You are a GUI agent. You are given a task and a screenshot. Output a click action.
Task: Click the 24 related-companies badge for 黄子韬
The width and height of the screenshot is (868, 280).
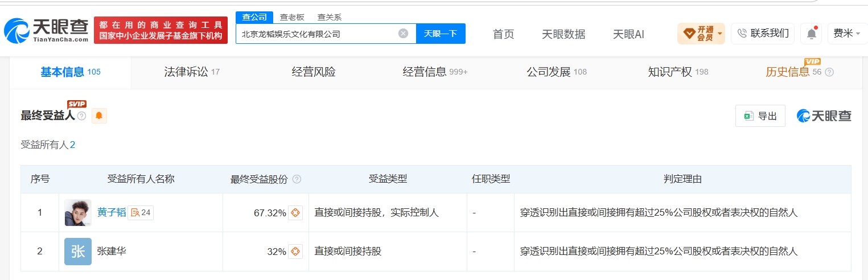click(141, 213)
